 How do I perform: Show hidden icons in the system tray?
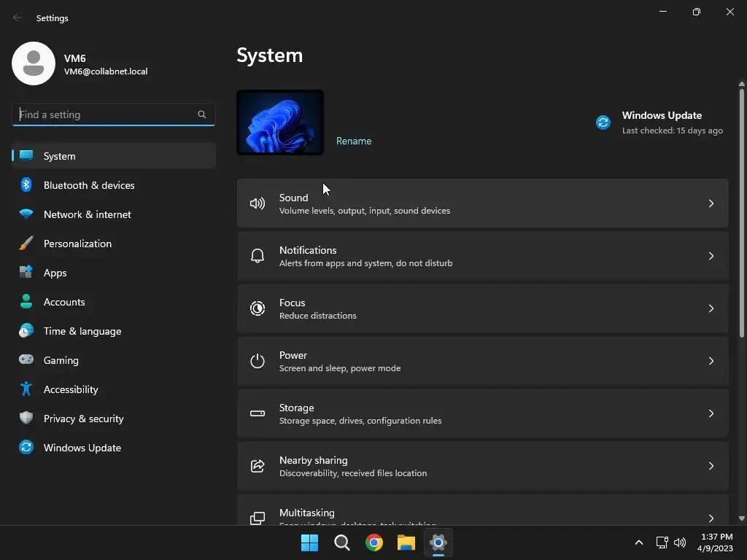(639, 542)
